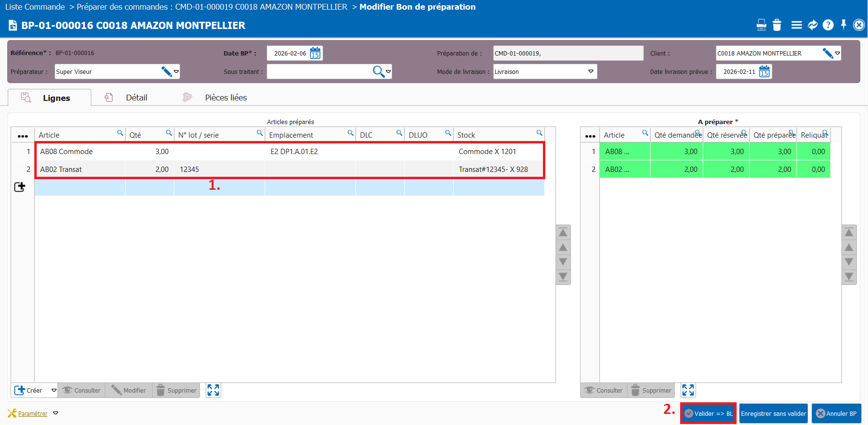
Task: Open the Mode de livraison dropdown
Action: 591,71
